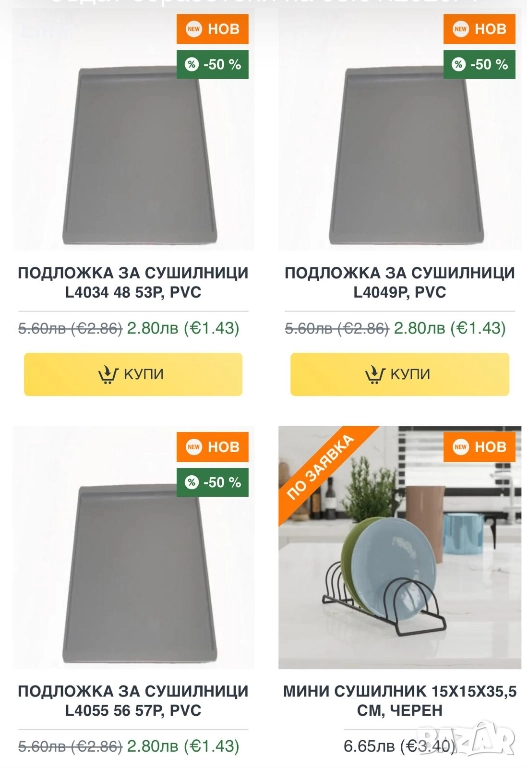
Task: Click НОВ badge on L4034 product
Action: 213,29
